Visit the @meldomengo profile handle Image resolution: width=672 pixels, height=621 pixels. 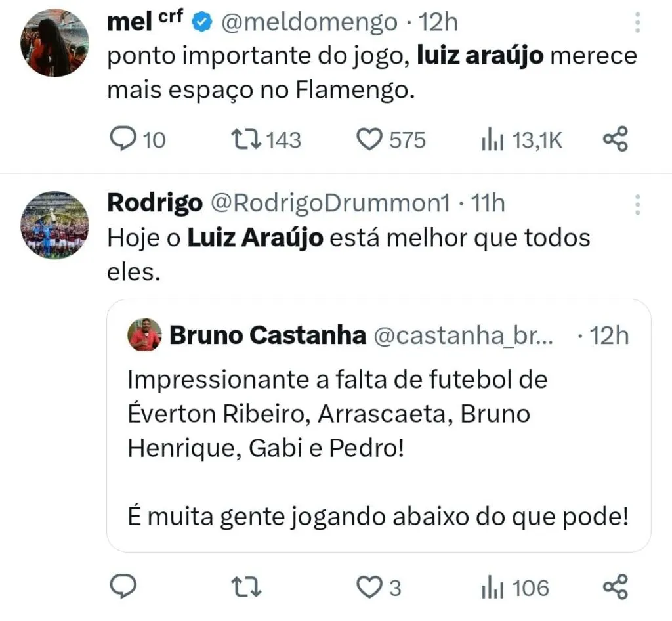pyautogui.click(x=308, y=22)
